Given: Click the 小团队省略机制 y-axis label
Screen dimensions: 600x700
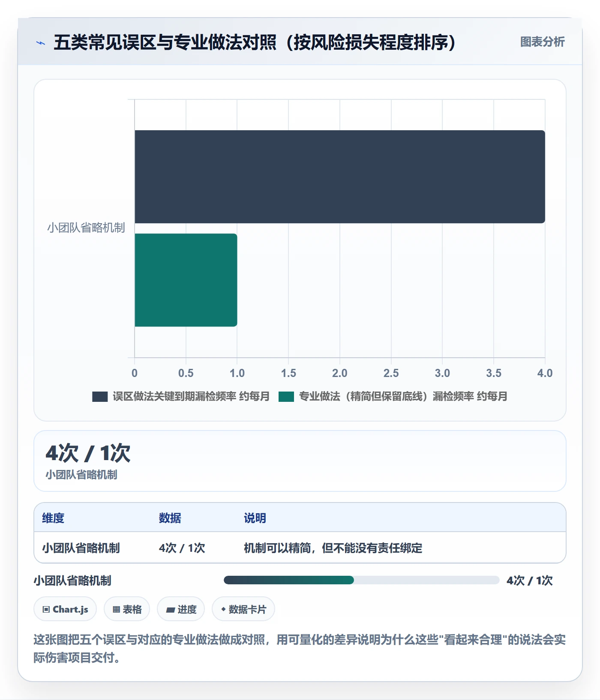Looking at the screenshot, I should point(86,228).
